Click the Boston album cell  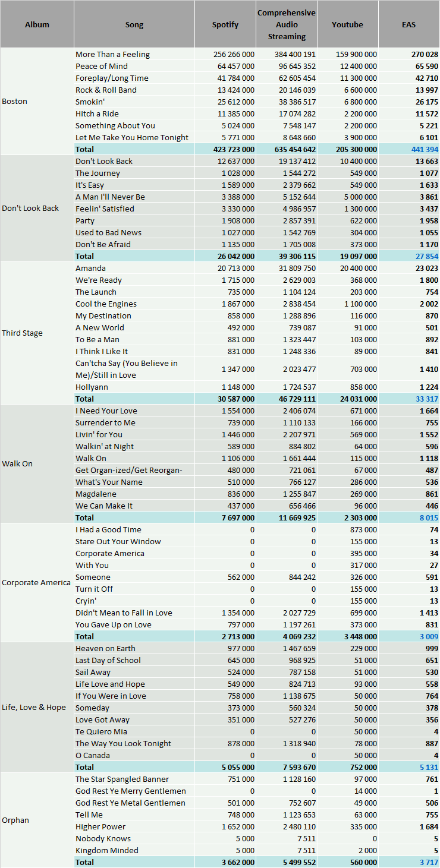pyautogui.click(x=37, y=102)
